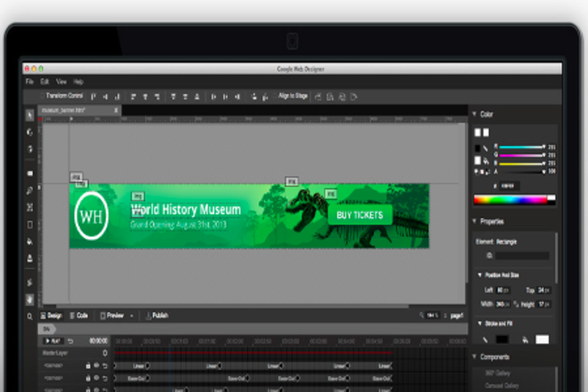Viewport: 588px width, 392px height.
Task: Select the Pen tool in left toolbar
Action: click(30, 190)
